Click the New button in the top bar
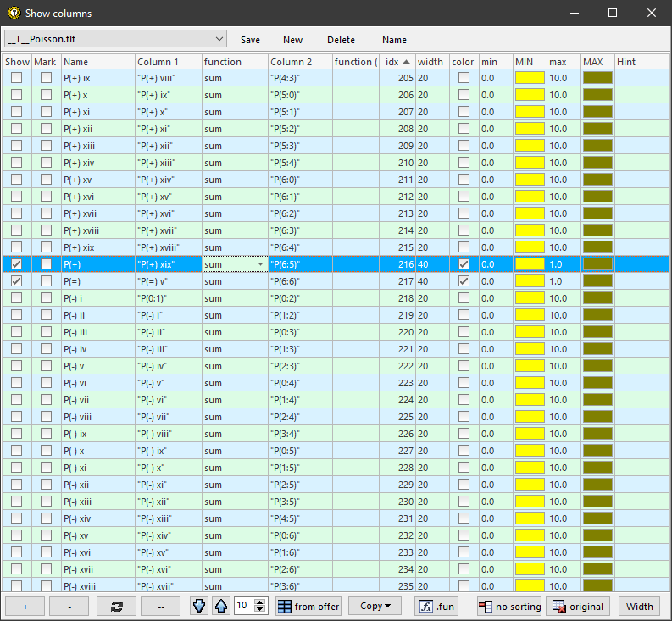Image resolution: width=672 pixels, height=621 pixels. (292, 40)
